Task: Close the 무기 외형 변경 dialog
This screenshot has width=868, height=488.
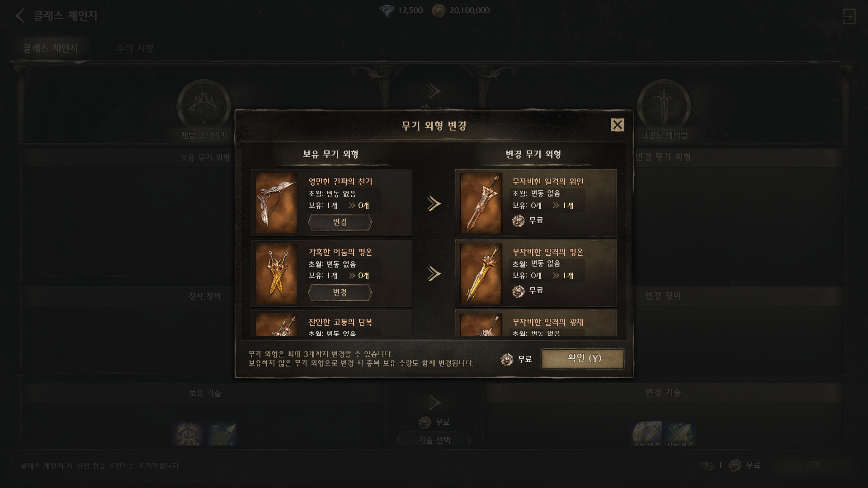Action: click(x=617, y=125)
